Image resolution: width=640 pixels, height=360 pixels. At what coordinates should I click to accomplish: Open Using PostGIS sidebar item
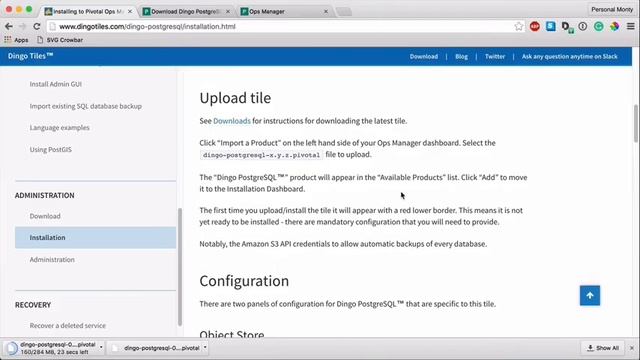(51, 149)
